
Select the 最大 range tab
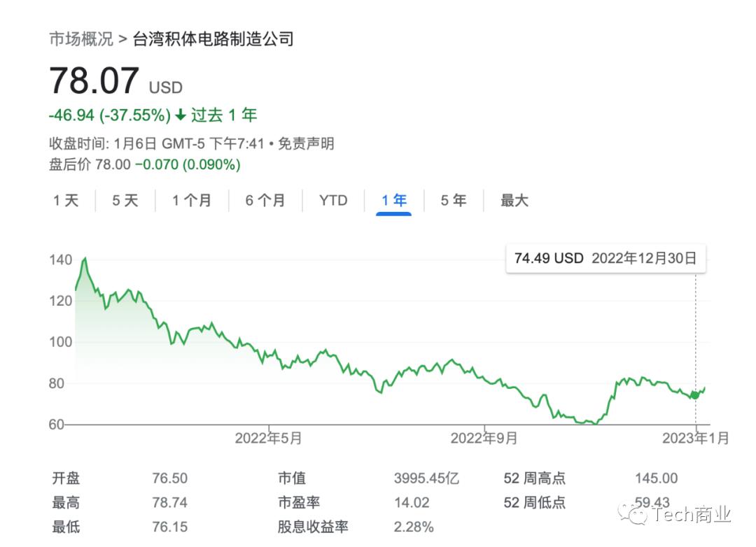click(514, 200)
